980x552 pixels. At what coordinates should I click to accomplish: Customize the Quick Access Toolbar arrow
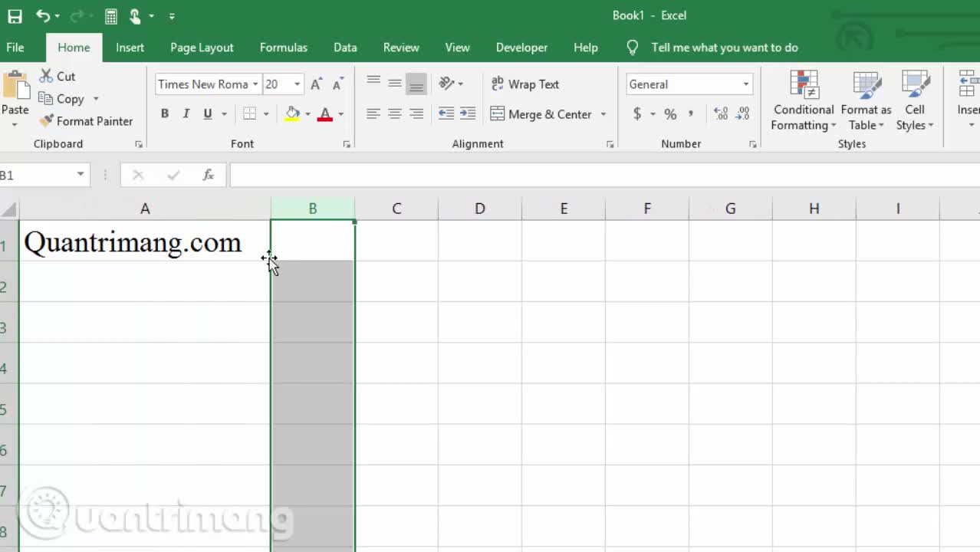(172, 16)
